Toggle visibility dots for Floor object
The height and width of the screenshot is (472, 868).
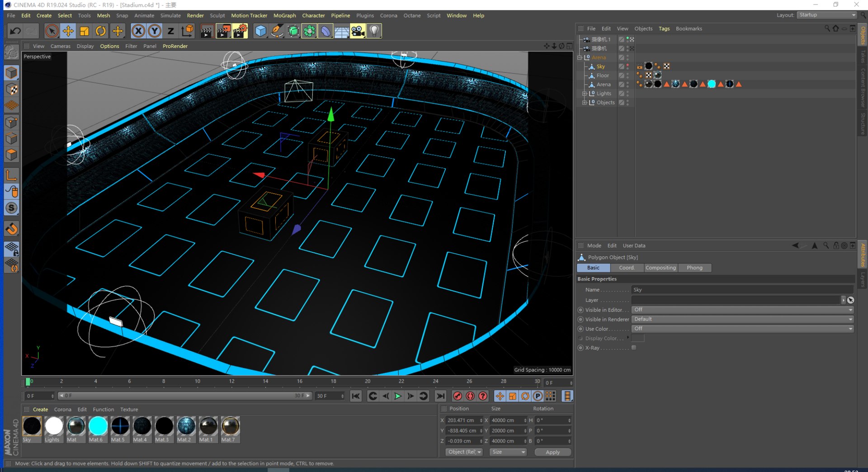tap(627, 76)
